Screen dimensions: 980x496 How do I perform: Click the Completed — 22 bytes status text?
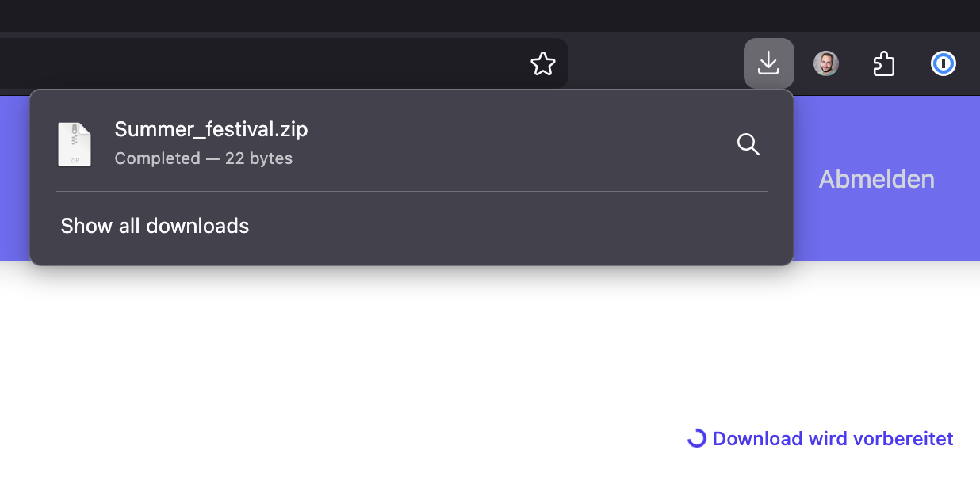pos(204,158)
